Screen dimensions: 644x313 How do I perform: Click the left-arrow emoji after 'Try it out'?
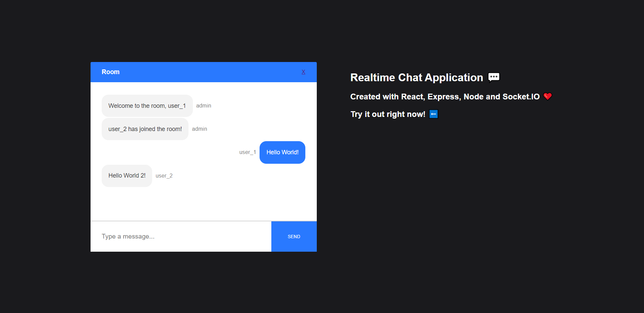tap(434, 114)
